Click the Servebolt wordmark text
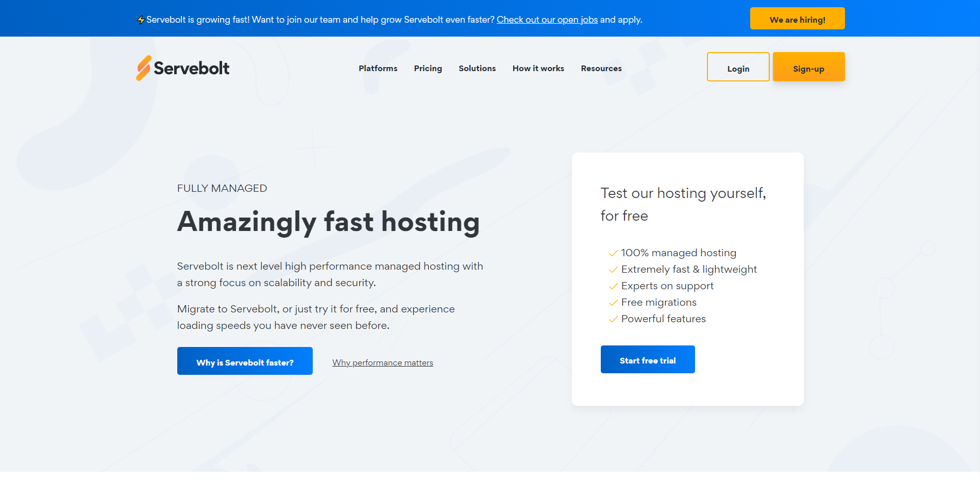Screen dimensions: 980x480 point(192,68)
